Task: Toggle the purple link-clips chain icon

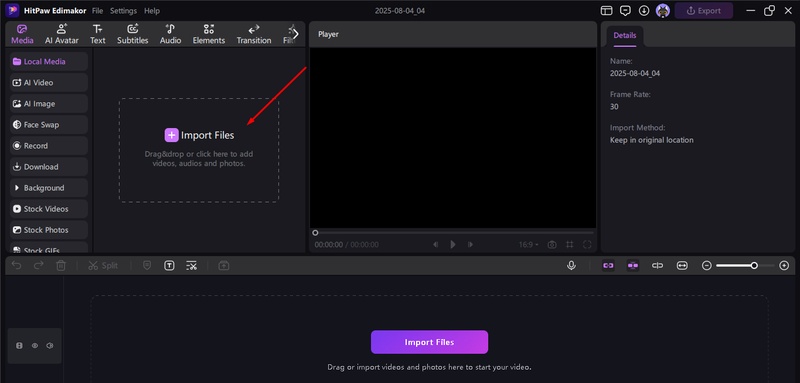Action: point(608,266)
